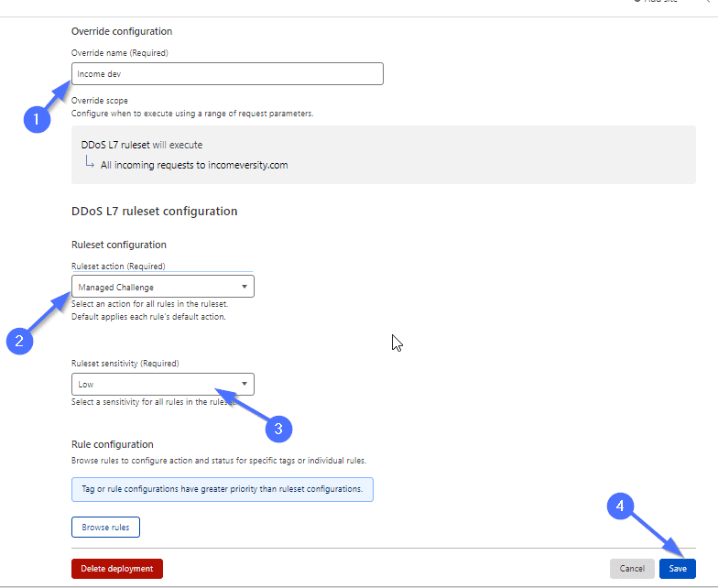Click the 'Rule configuration' heading

click(112, 444)
